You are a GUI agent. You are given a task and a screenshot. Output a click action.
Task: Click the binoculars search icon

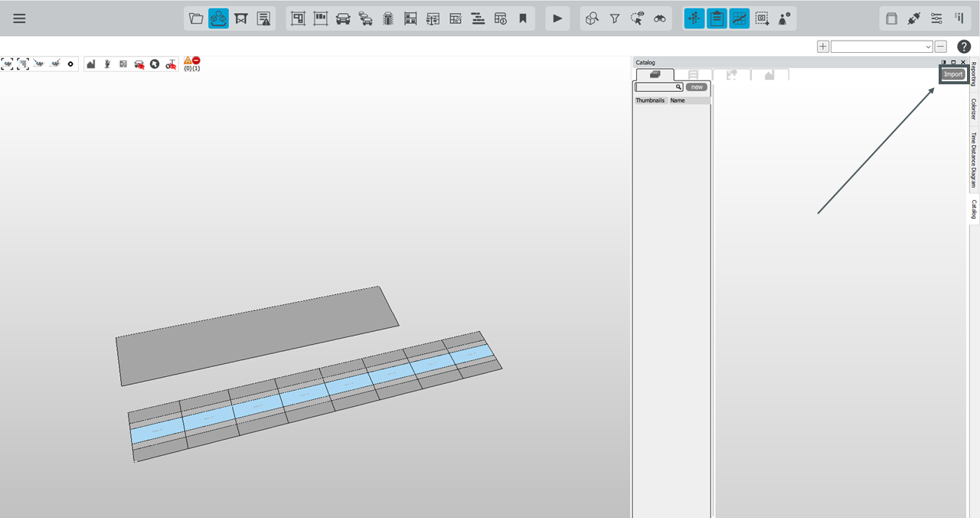[659, 18]
